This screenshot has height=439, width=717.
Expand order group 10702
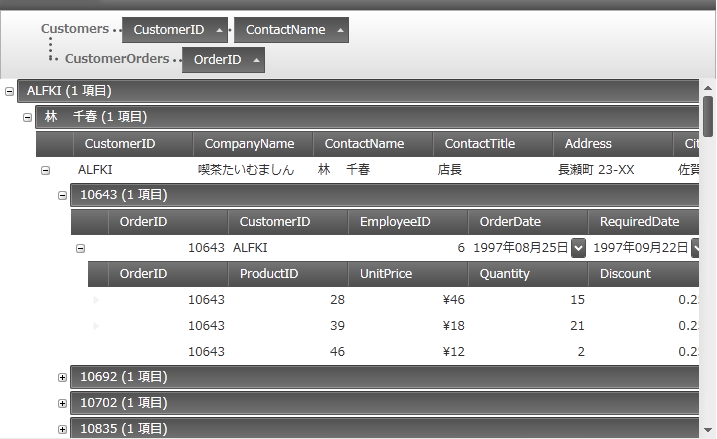pyautogui.click(x=63, y=403)
